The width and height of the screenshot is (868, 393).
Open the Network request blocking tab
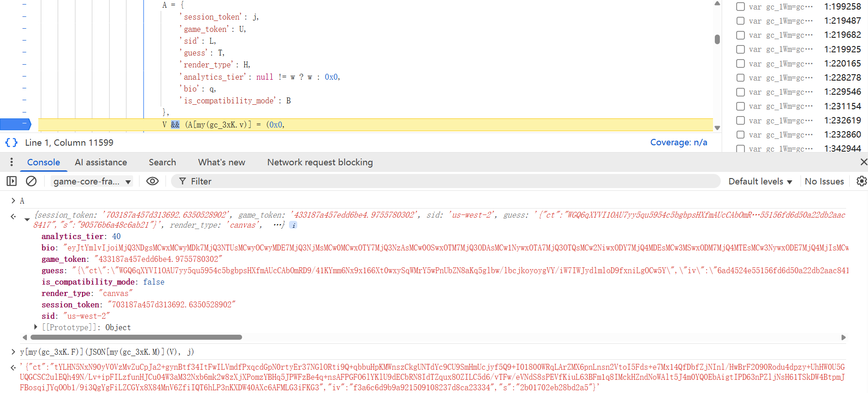320,162
